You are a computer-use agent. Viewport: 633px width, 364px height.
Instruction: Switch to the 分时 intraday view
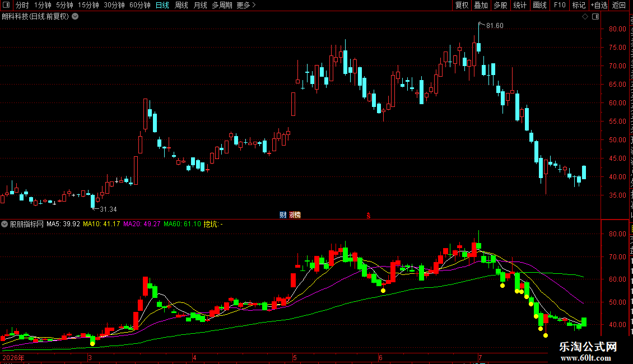22,5
